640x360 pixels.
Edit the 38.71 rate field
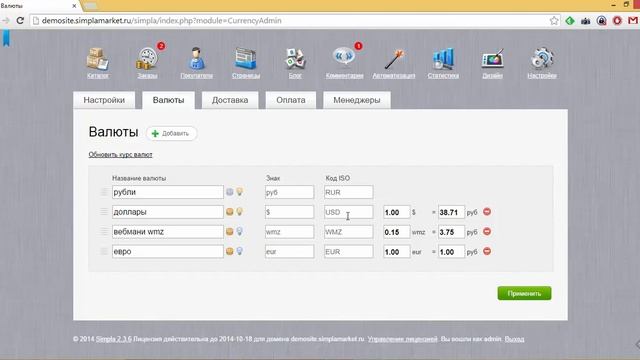tap(451, 212)
